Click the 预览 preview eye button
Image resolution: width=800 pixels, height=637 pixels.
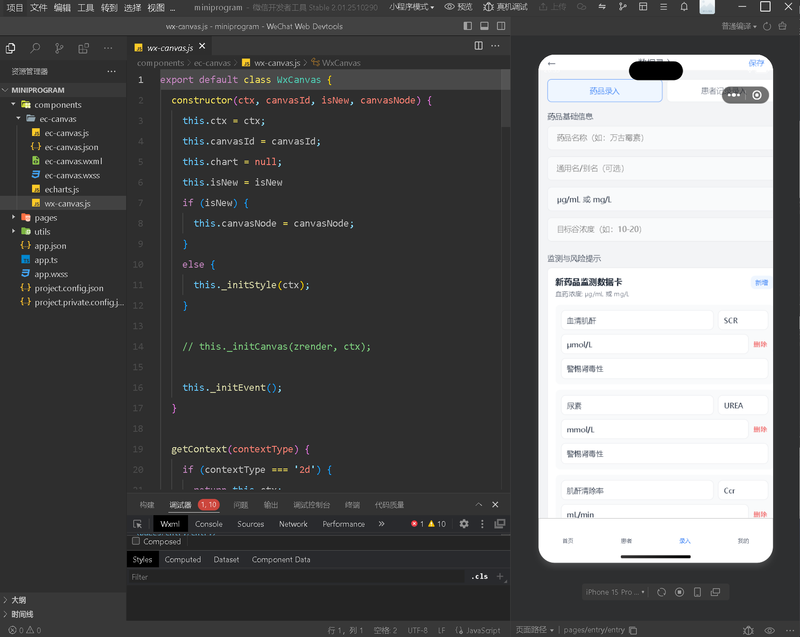tap(458, 7)
